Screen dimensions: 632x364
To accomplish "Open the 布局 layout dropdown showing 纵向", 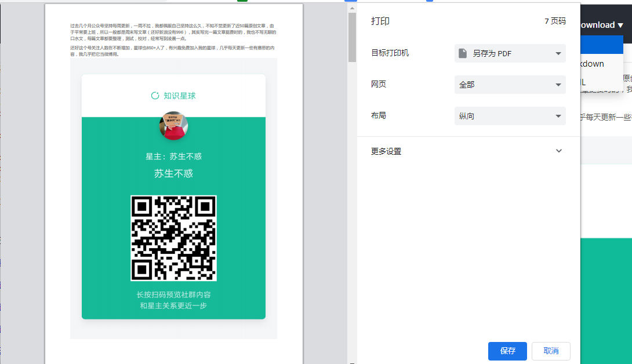I will (510, 116).
